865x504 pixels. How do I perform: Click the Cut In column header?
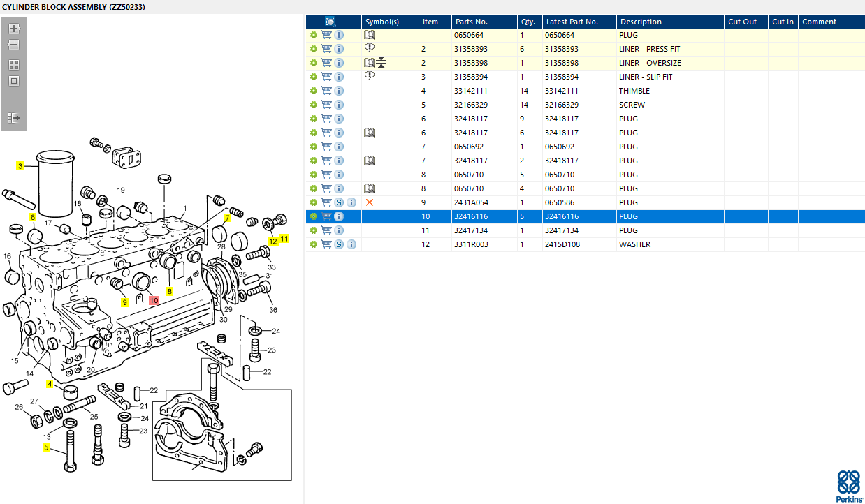tap(783, 22)
